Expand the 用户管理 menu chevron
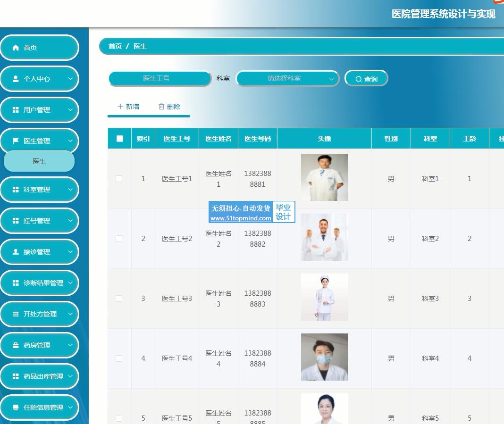The height and width of the screenshot is (424, 504). click(x=70, y=109)
